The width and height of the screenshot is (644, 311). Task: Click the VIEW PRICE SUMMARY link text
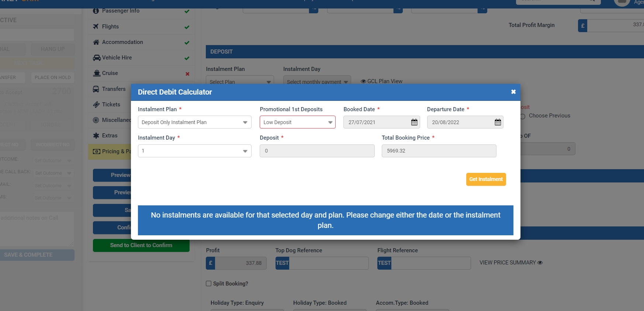pos(508,263)
